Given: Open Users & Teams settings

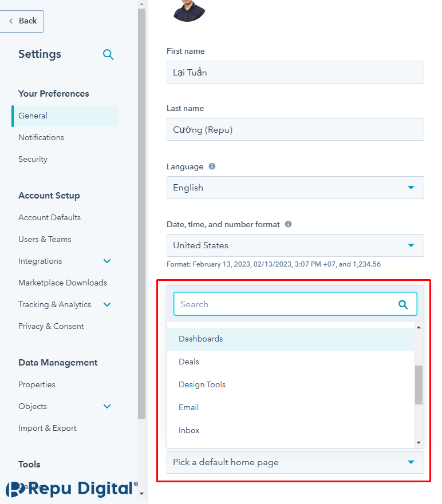Looking at the screenshot, I should click(x=45, y=239).
